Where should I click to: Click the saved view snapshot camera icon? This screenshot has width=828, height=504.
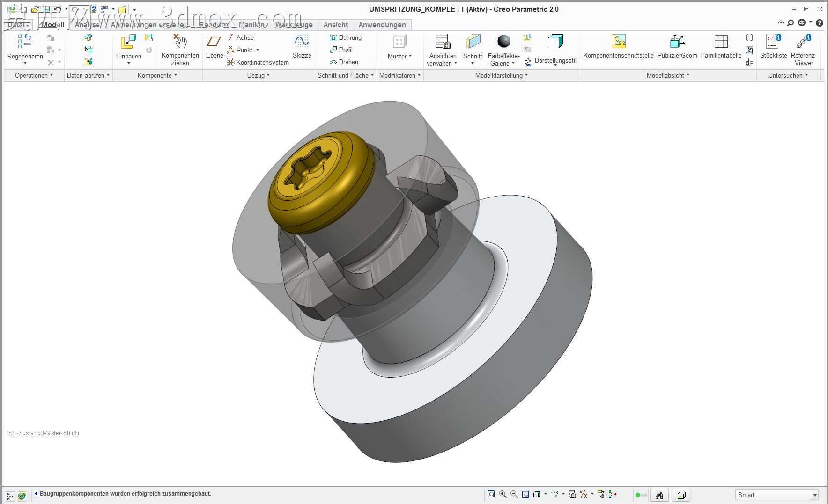[x=572, y=494]
